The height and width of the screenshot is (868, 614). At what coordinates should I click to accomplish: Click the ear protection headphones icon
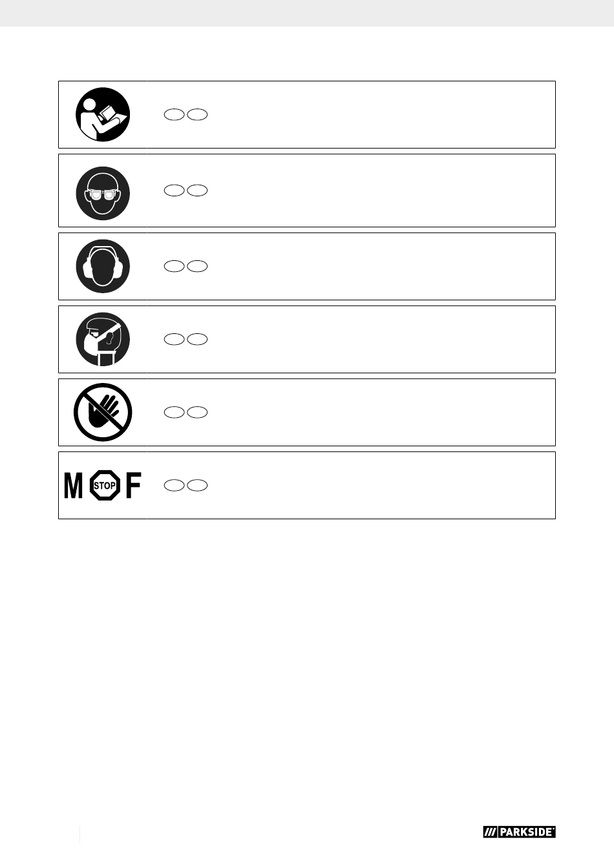[103, 266]
